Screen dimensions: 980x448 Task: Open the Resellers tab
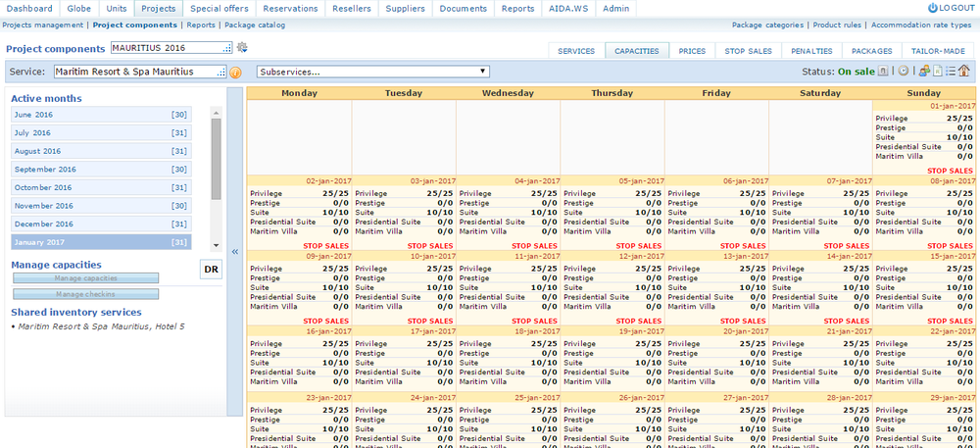352,9
